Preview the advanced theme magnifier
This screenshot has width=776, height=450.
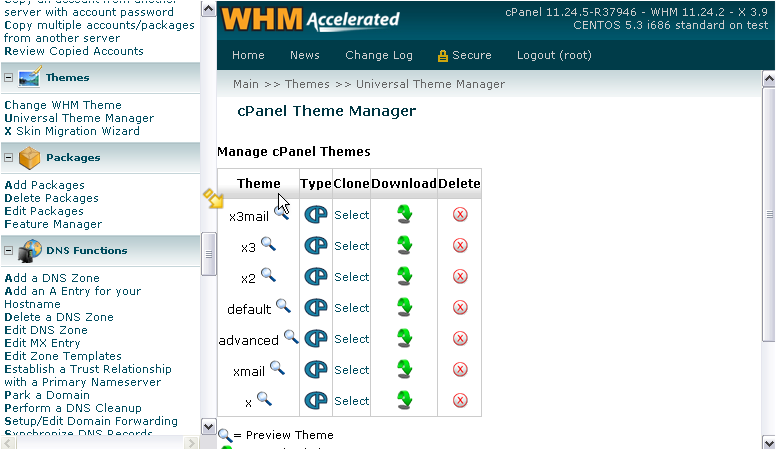coord(291,337)
